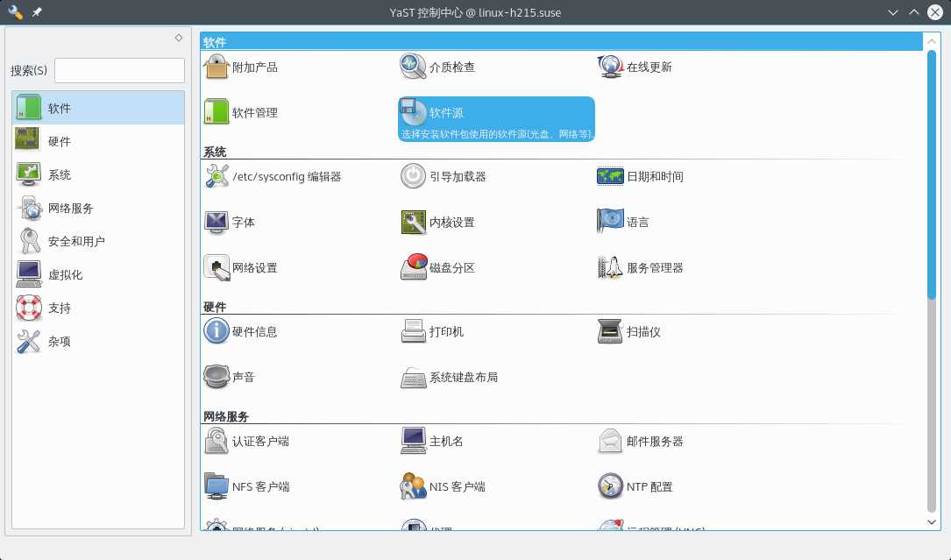
Task: Maximize the YaST window
Action: click(913, 12)
